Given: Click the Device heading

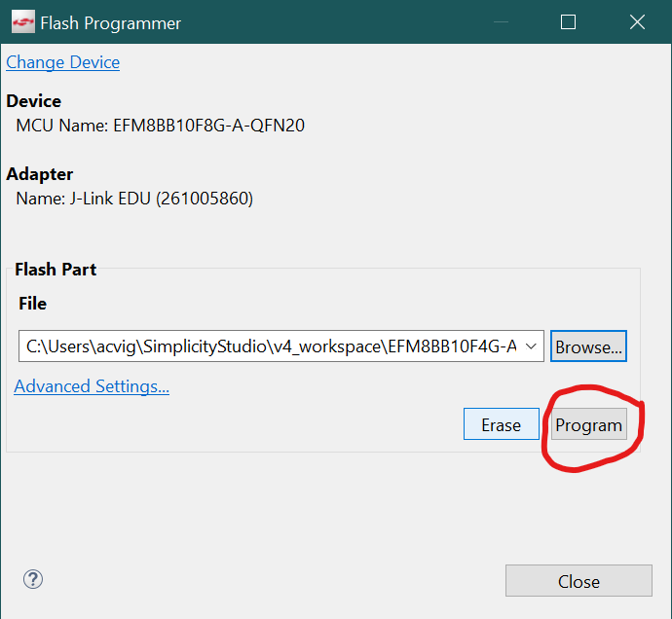Looking at the screenshot, I should 34,101.
